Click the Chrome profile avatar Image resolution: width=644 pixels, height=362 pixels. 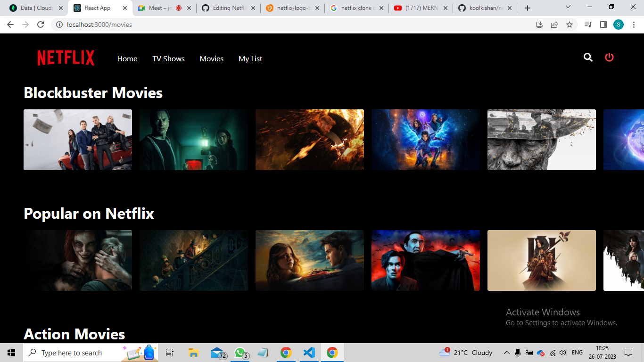618,25
